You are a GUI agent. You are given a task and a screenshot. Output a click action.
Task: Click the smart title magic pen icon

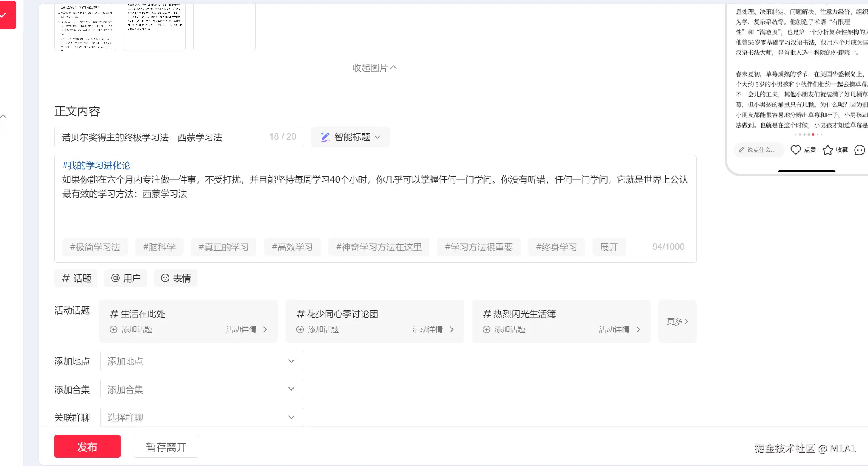tap(325, 137)
